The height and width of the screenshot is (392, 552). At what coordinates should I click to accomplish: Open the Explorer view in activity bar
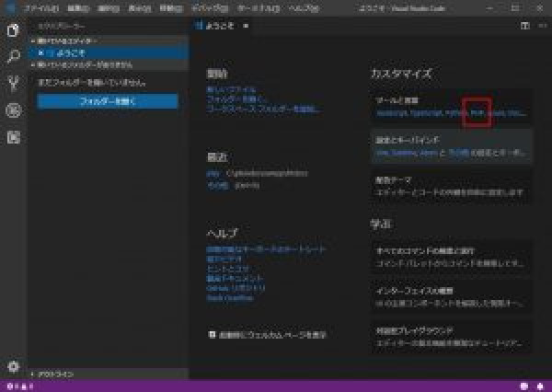[14, 30]
